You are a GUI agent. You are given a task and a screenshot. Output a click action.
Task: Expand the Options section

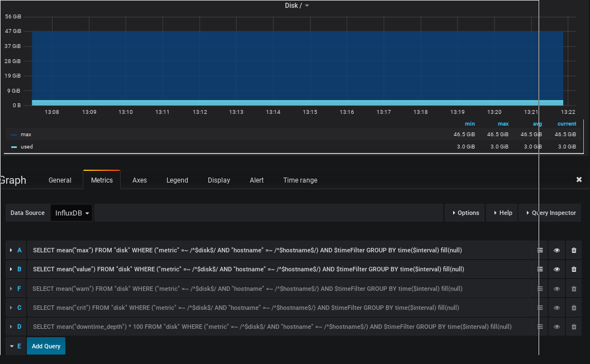(x=465, y=213)
